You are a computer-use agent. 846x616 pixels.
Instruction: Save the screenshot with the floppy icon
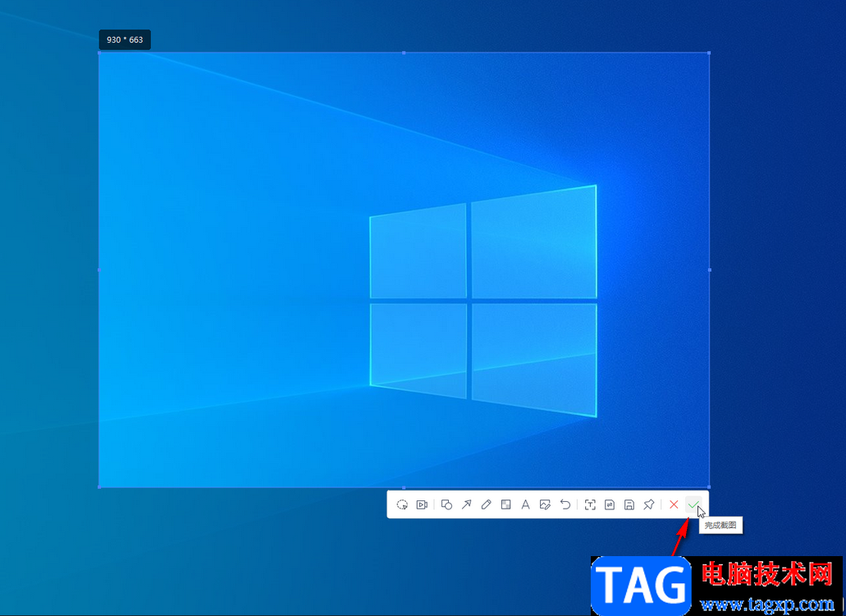click(629, 505)
